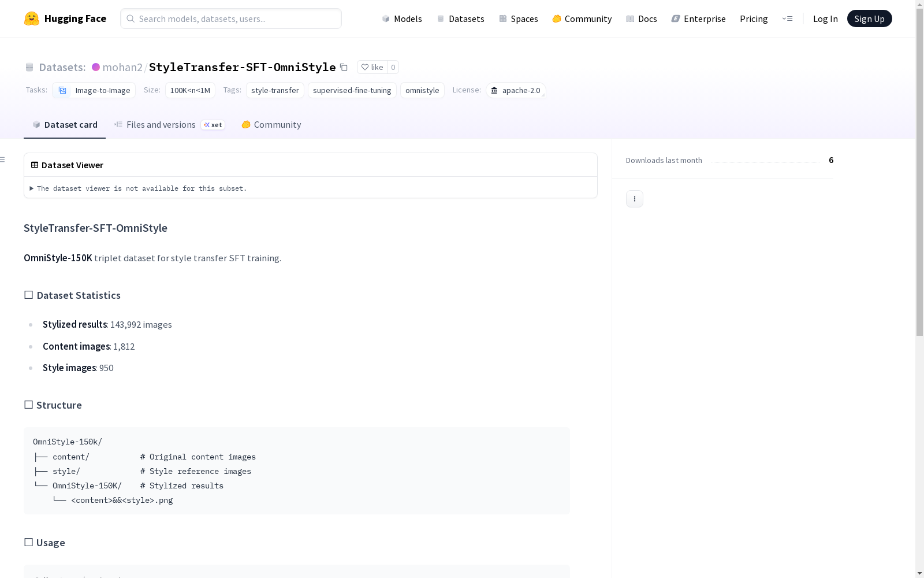
Task: Copy dataset name with the copy icon
Action: [344, 67]
